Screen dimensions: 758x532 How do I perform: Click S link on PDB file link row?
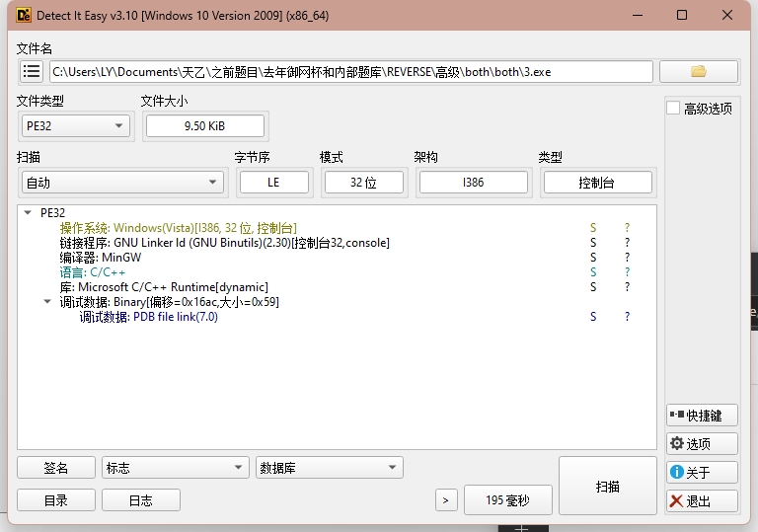tap(593, 317)
